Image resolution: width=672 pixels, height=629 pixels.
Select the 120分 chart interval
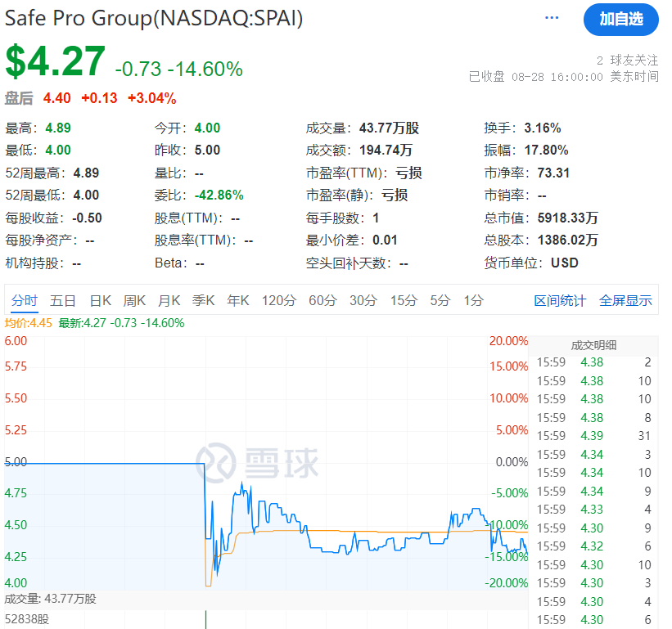coord(278,300)
